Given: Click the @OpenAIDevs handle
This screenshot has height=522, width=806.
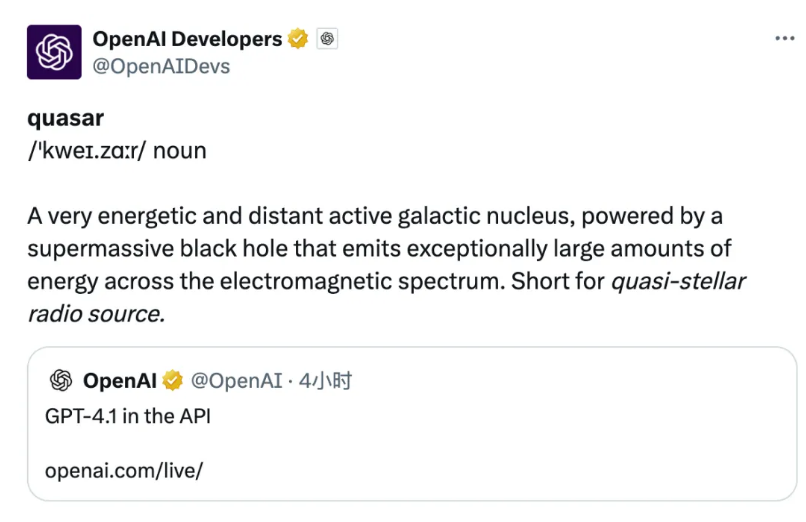Looking at the screenshot, I should click(161, 66).
